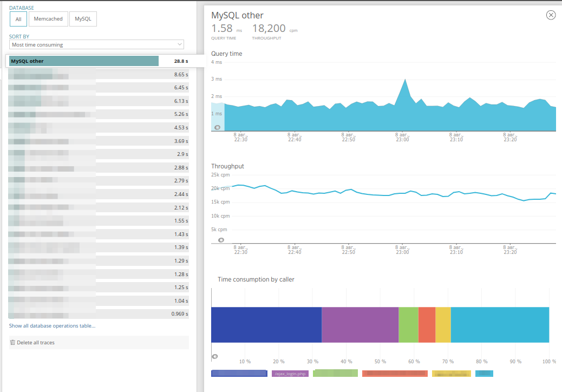The height and width of the screenshot is (392, 562).
Task: Select the 8.65 s database operation row
Action: tap(97, 74)
